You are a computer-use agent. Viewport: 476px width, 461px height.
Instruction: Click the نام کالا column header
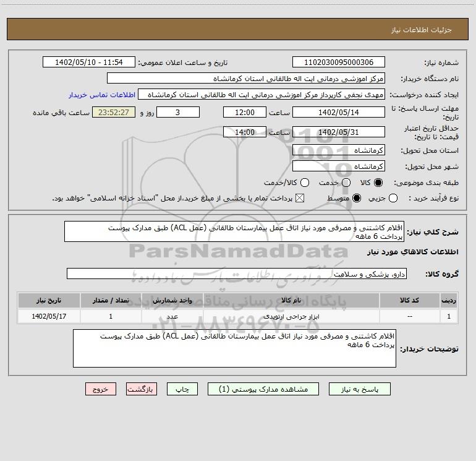291,300
